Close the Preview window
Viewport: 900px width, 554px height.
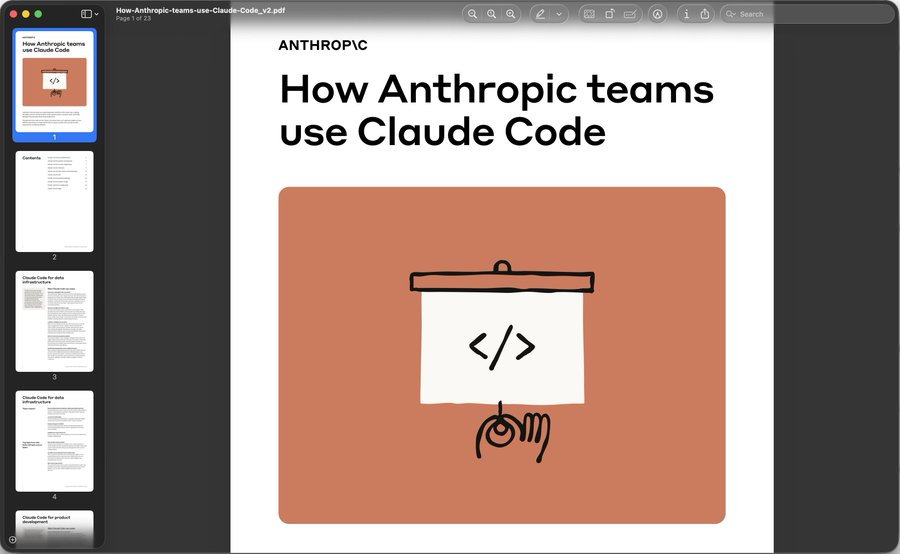(13, 14)
